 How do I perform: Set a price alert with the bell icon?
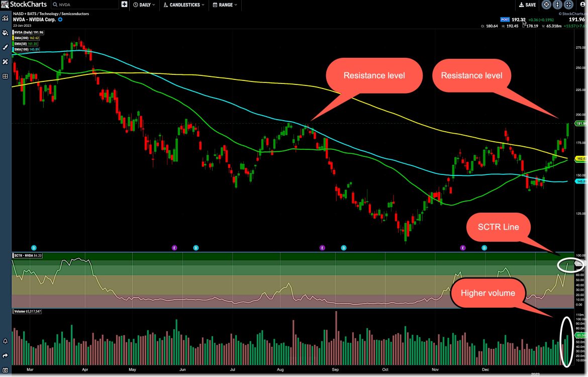click(5, 341)
